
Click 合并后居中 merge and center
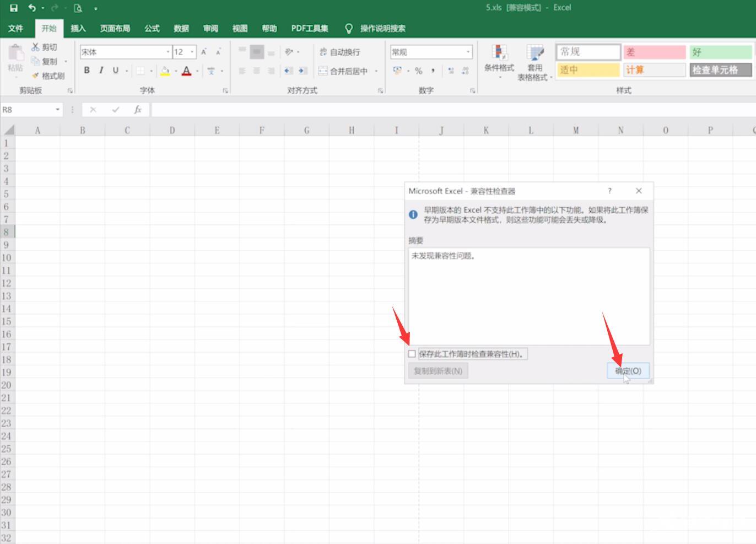(x=343, y=71)
